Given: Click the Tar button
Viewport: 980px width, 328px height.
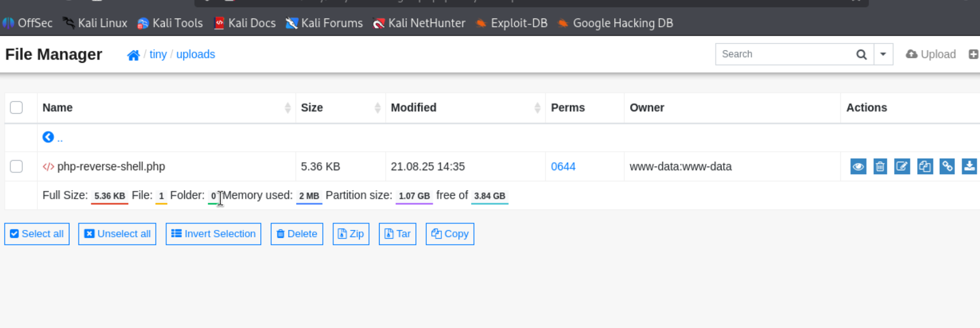Looking at the screenshot, I should click(397, 234).
